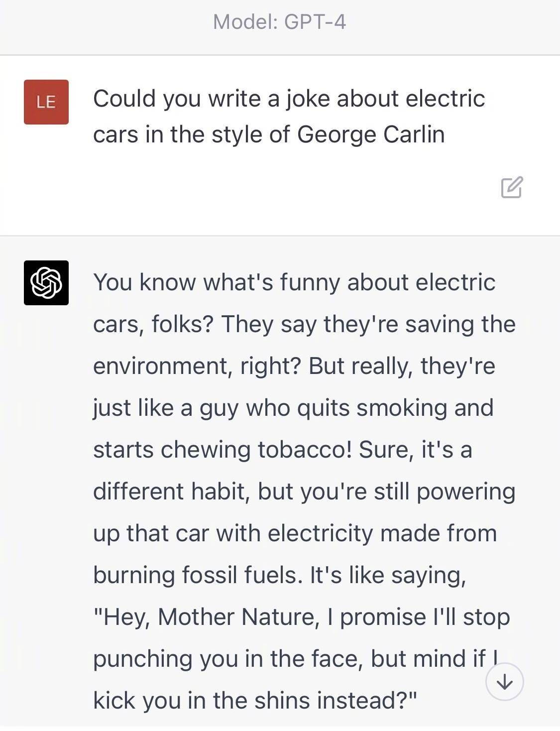Click the words "saving the" in the response
The width and height of the screenshot is (560, 731).
[460, 325]
